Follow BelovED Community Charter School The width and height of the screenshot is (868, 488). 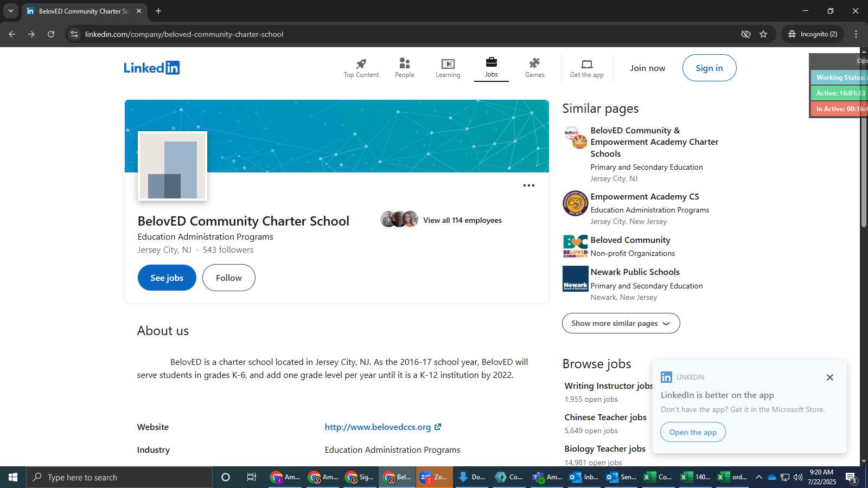229,278
